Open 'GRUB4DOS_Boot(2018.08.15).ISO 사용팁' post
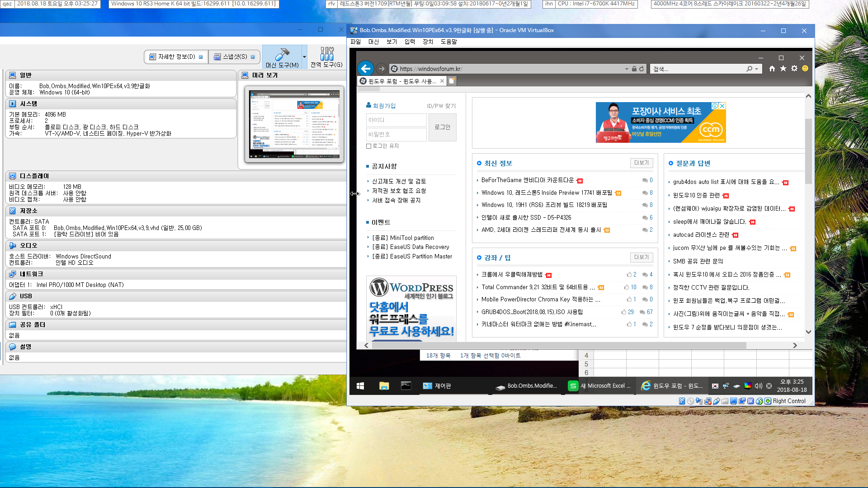 (532, 312)
